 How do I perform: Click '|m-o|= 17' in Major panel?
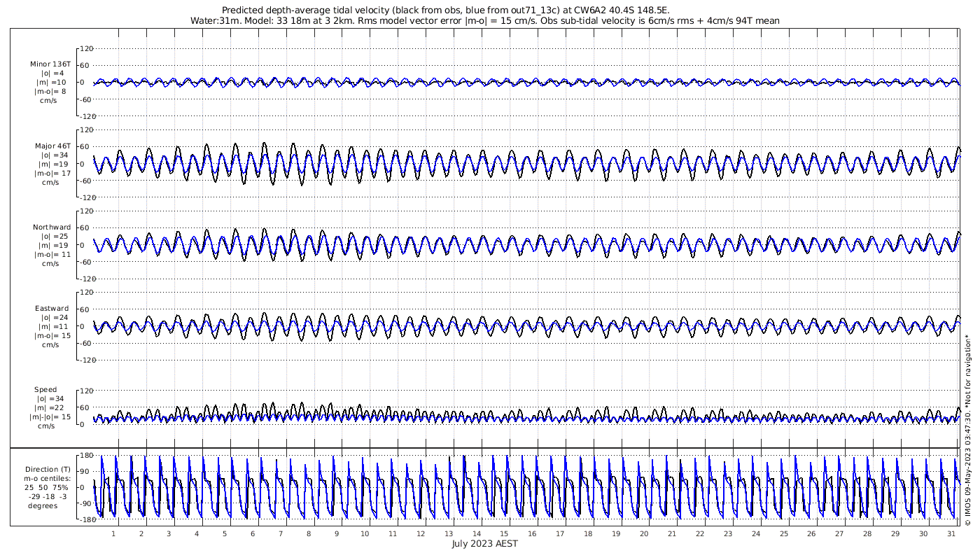[52, 173]
